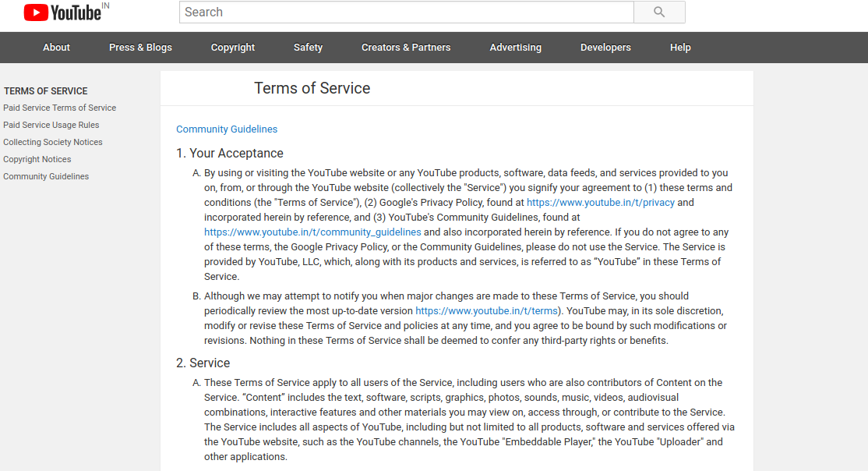The image size is (868, 471).
Task: Open Paid Service Usage Rules link
Action: (x=51, y=125)
